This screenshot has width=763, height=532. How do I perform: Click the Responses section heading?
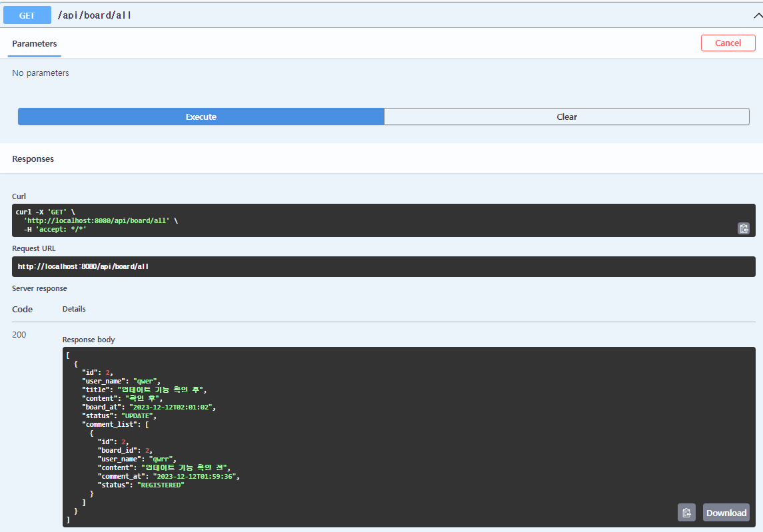point(33,159)
